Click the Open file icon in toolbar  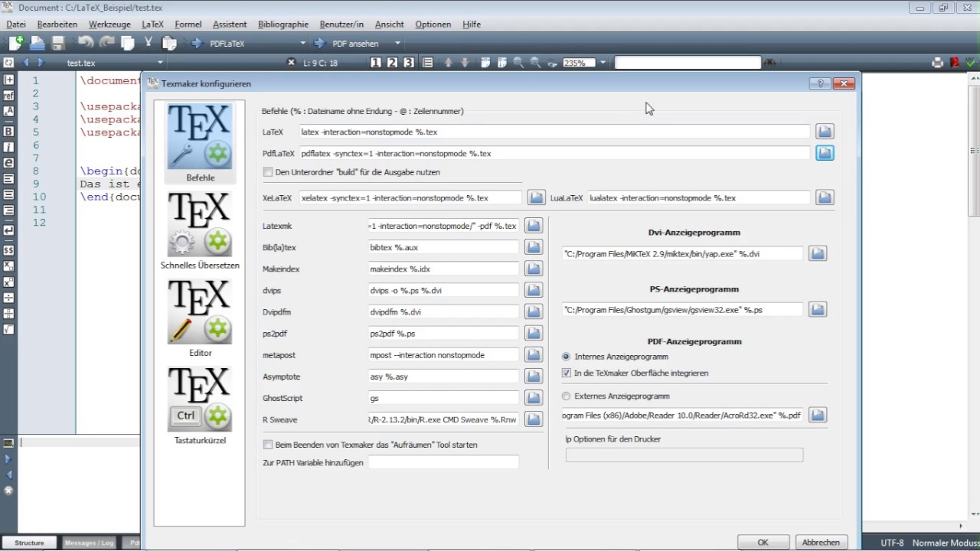[37, 44]
